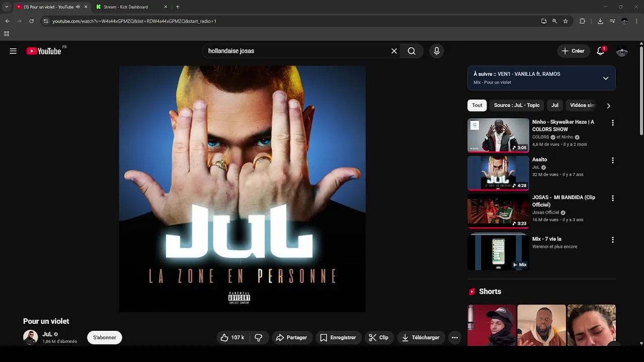
Task: Select the Source : JuL - Topic chip
Action: [516, 105]
